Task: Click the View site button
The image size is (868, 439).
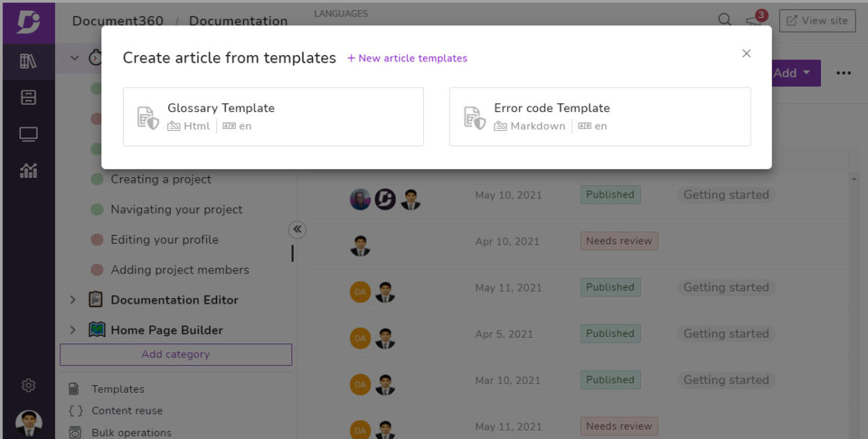Action: tap(817, 21)
